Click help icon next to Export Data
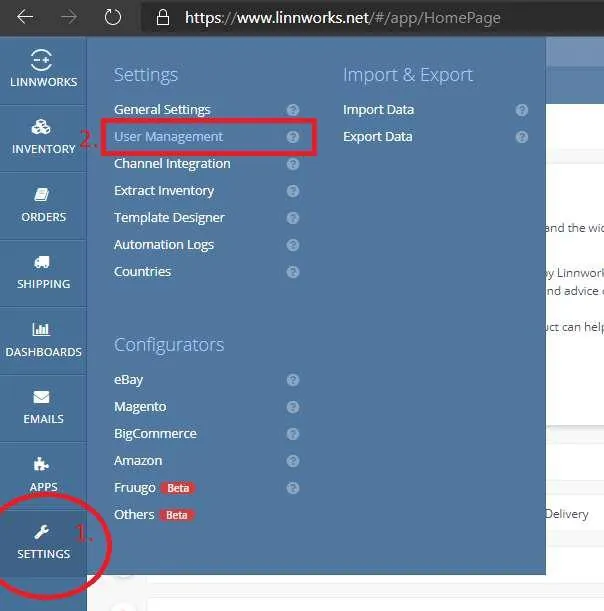 point(522,137)
